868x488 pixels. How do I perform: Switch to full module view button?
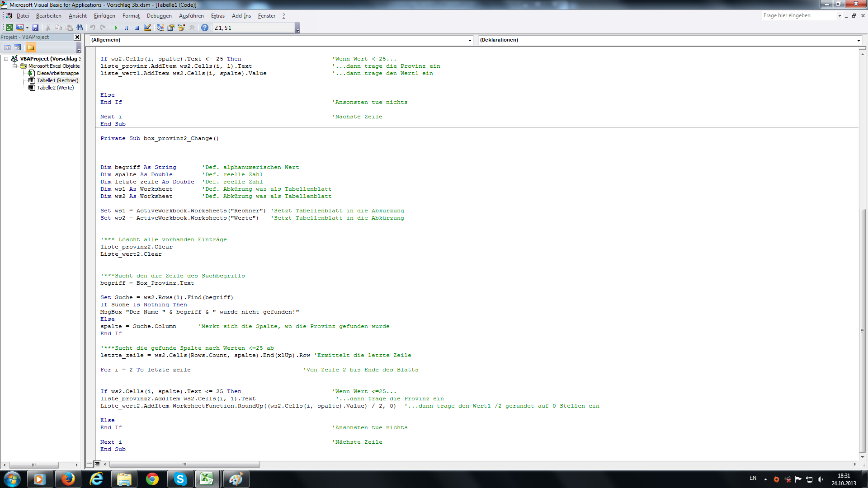(x=97, y=464)
